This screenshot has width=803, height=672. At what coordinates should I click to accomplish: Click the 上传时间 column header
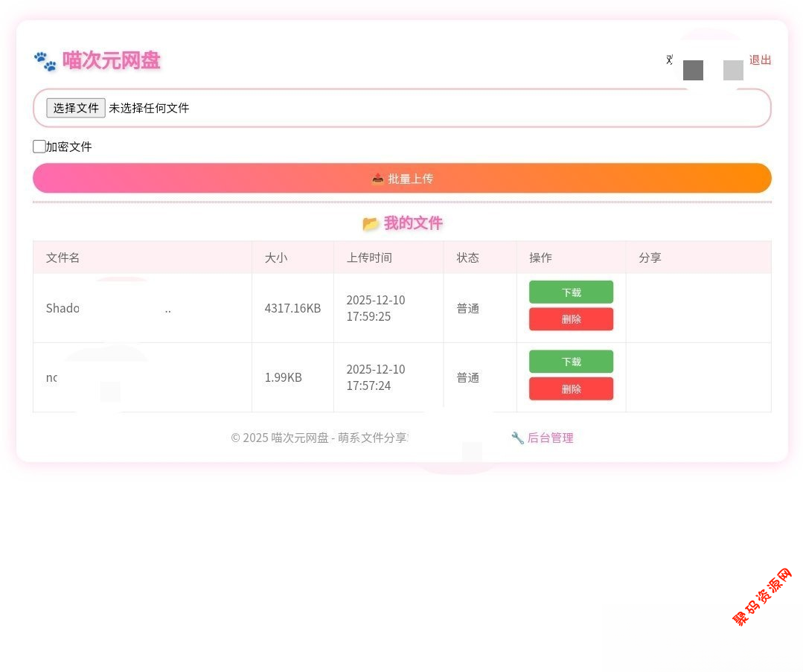click(x=369, y=257)
